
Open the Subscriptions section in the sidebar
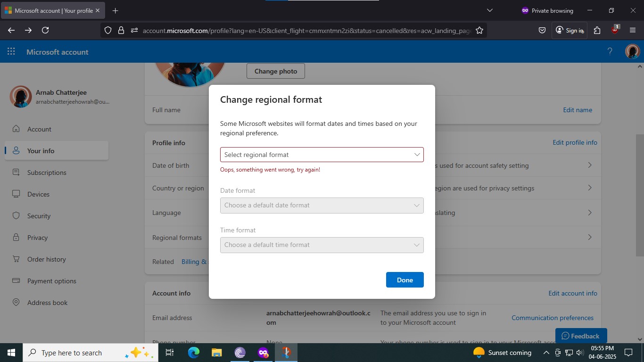tap(46, 173)
